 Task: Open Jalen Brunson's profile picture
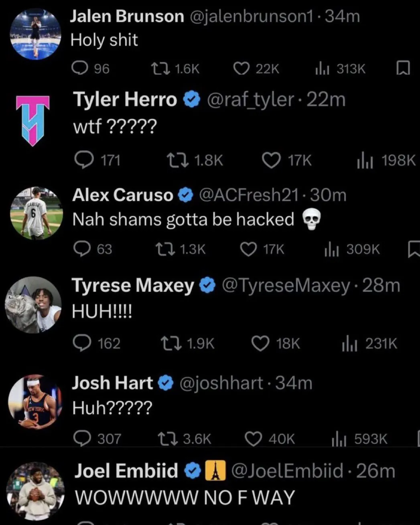click(35, 34)
